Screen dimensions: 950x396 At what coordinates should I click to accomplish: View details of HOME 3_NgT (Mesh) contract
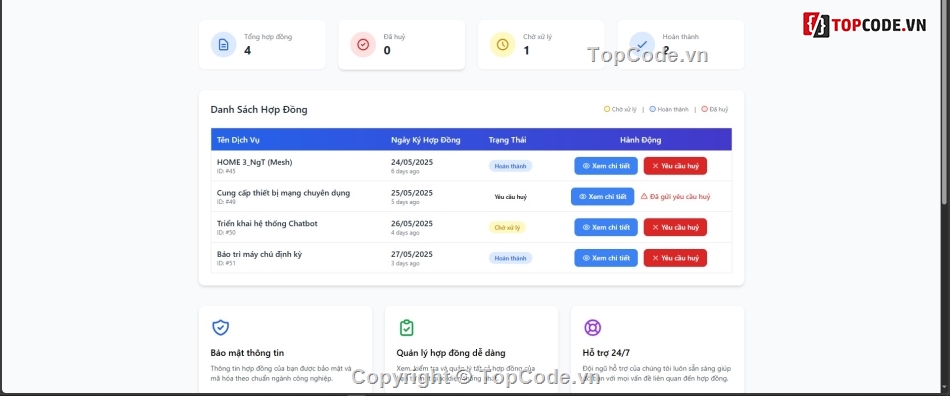(606, 166)
